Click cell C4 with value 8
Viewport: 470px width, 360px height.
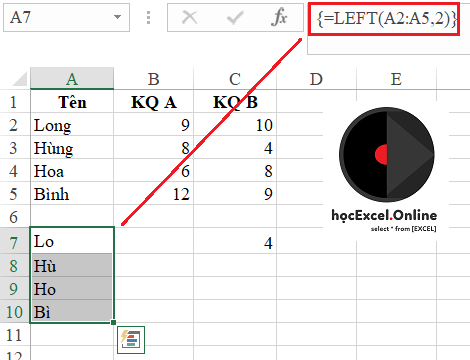pos(235,170)
